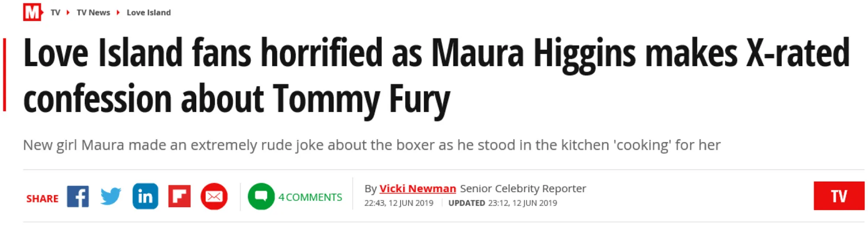868x226 pixels.
Task: Open the Love Island breadcrumb
Action: (x=149, y=13)
